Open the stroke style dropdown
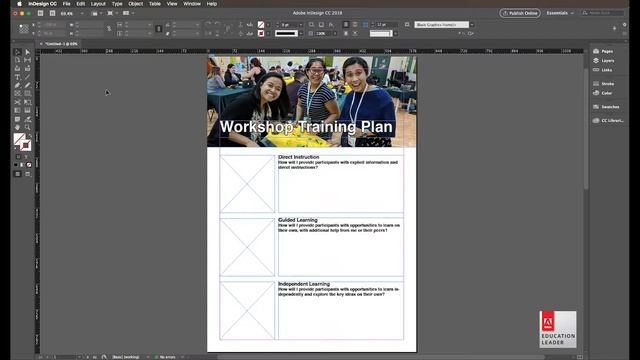This screenshot has width=640, height=360. pyautogui.click(x=301, y=33)
